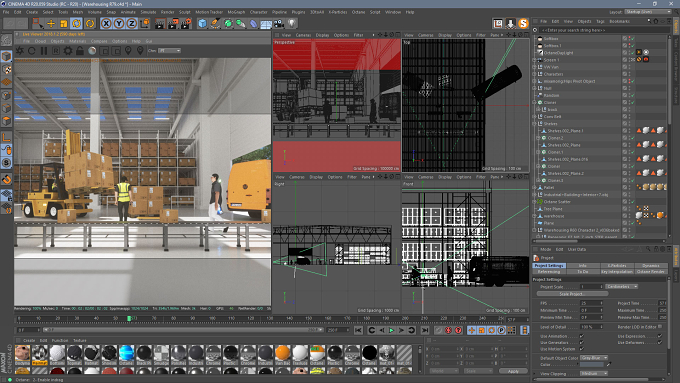The width and height of the screenshot is (680, 383).
Task: Click the default object Color swatch
Action: pos(592,364)
